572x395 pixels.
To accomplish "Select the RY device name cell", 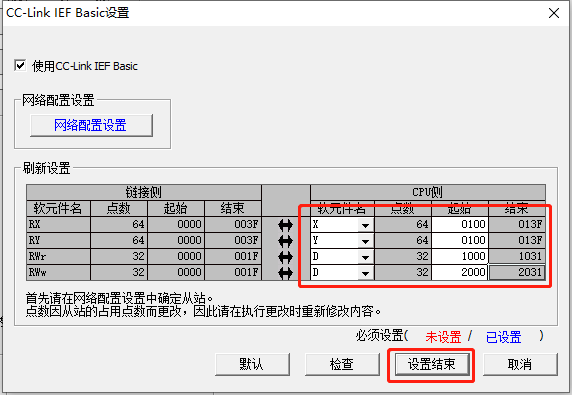I will click(58, 240).
